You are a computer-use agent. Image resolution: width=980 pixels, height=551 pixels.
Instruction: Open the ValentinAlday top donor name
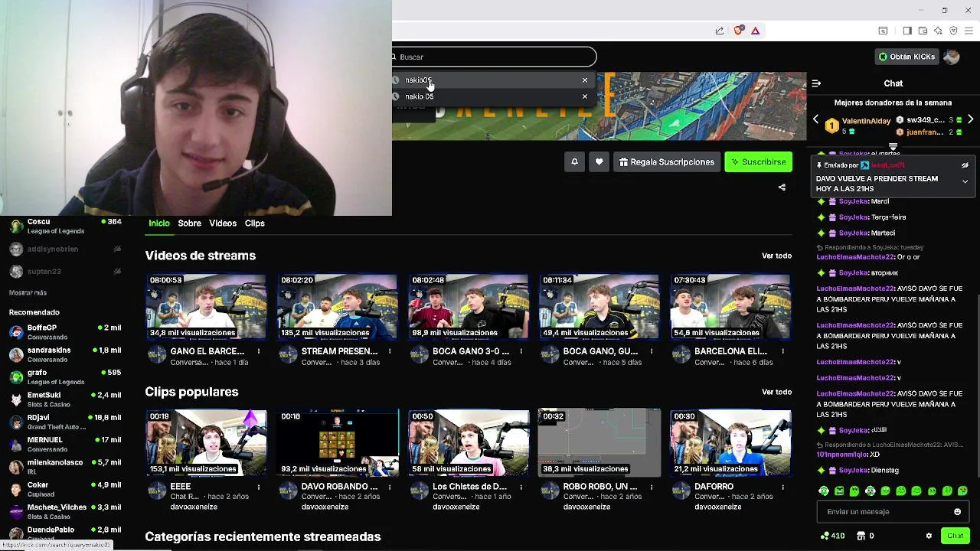coord(866,121)
